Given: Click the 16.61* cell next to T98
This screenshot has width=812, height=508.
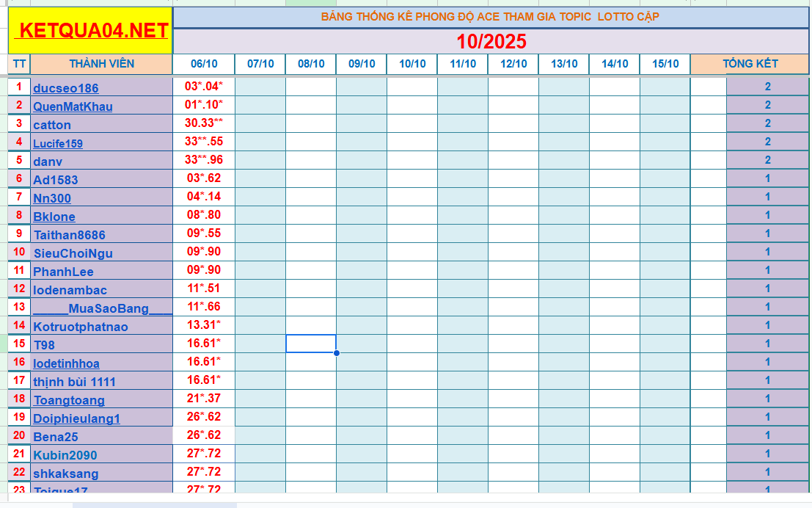Looking at the screenshot, I should pyautogui.click(x=204, y=344).
